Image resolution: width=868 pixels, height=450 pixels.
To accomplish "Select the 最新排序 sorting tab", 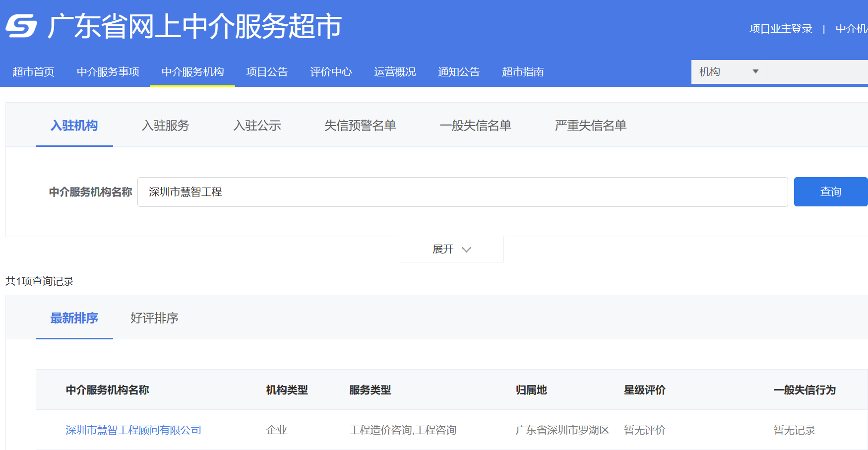I will [x=74, y=318].
